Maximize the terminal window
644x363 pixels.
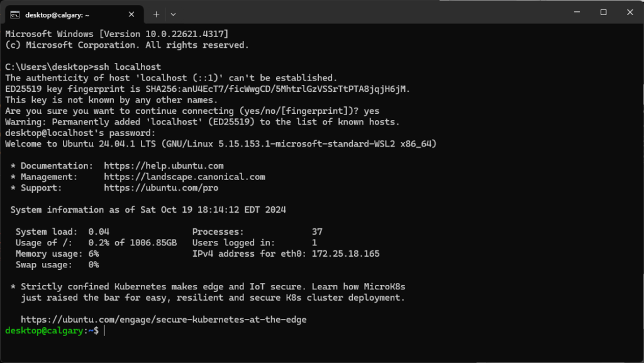point(603,12)
